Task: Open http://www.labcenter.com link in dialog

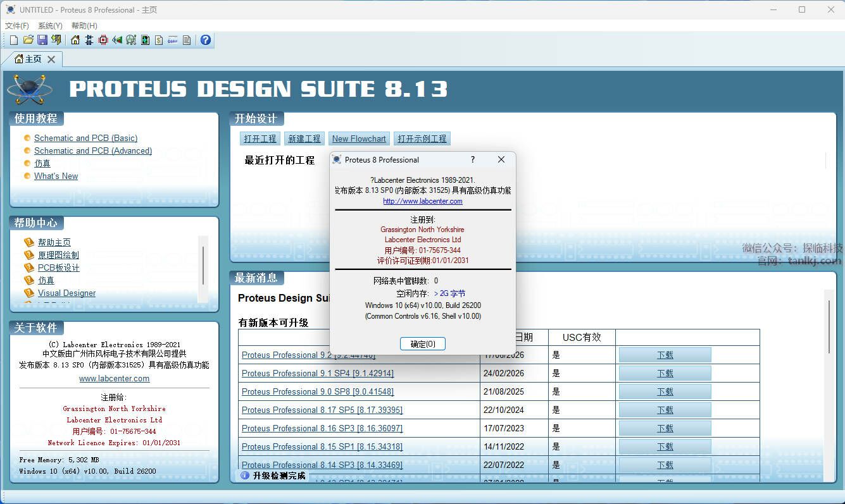Action: 423,201
